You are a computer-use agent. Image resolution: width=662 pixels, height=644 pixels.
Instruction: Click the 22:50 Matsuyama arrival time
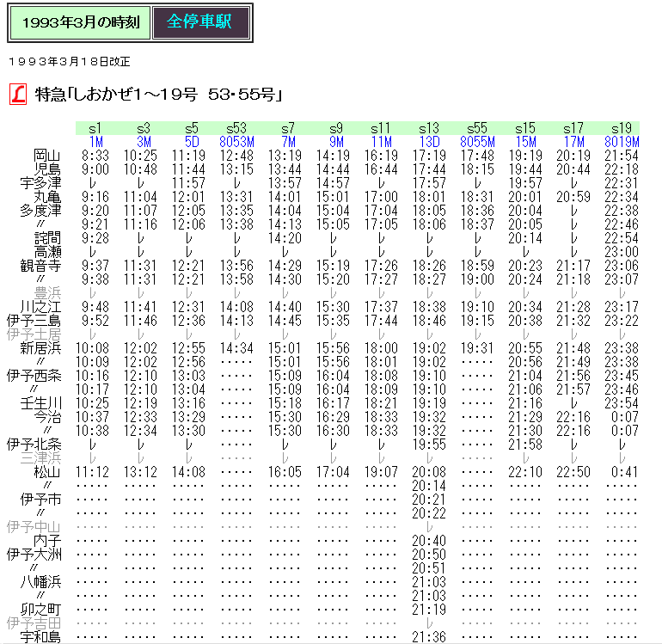pos(573,472)
